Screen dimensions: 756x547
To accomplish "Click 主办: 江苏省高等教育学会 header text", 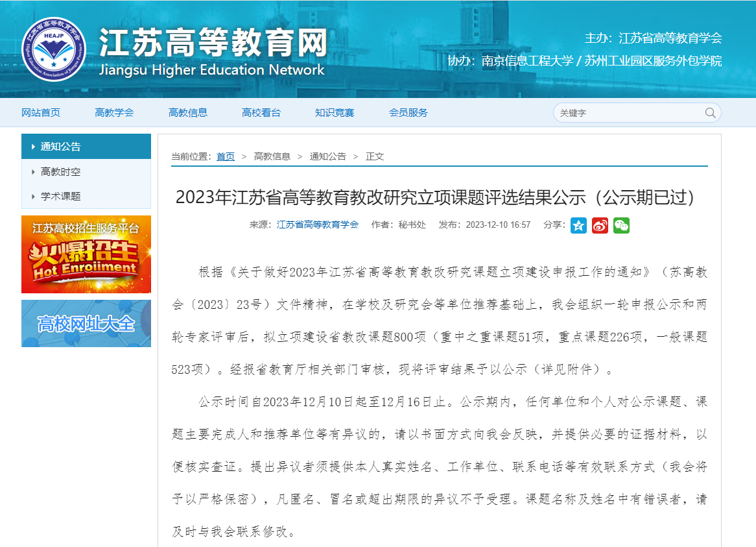I will [x=654, y=38].
